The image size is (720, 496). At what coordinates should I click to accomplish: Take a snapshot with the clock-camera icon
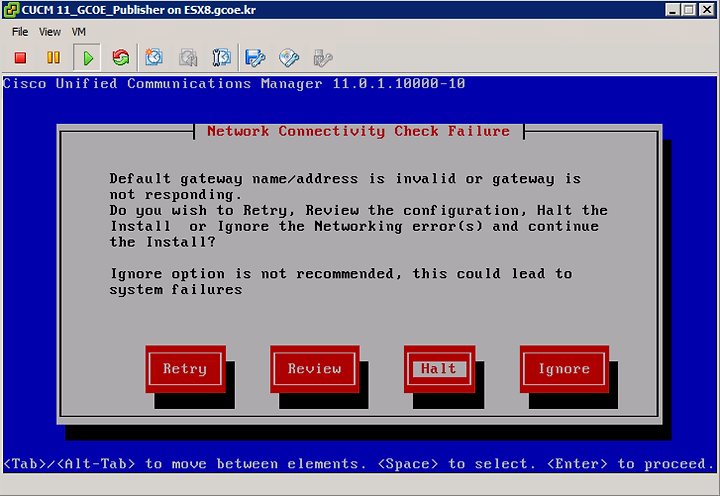[154, 58]
